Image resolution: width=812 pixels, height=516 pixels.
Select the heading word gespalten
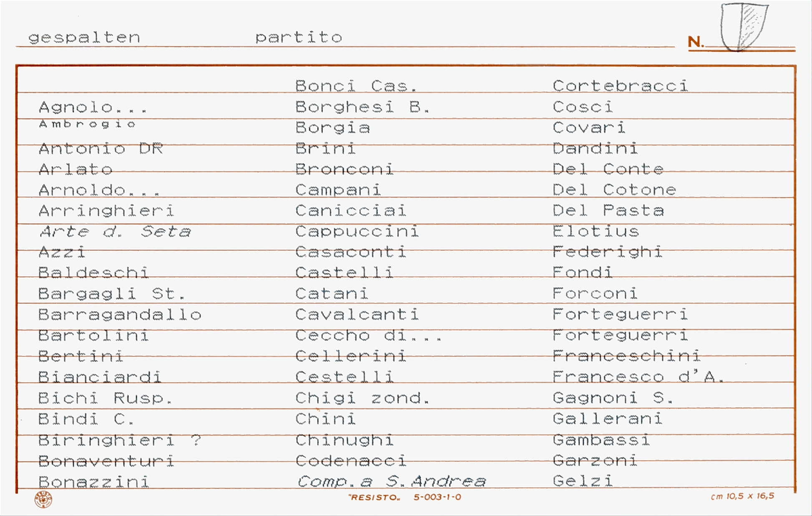84,38
